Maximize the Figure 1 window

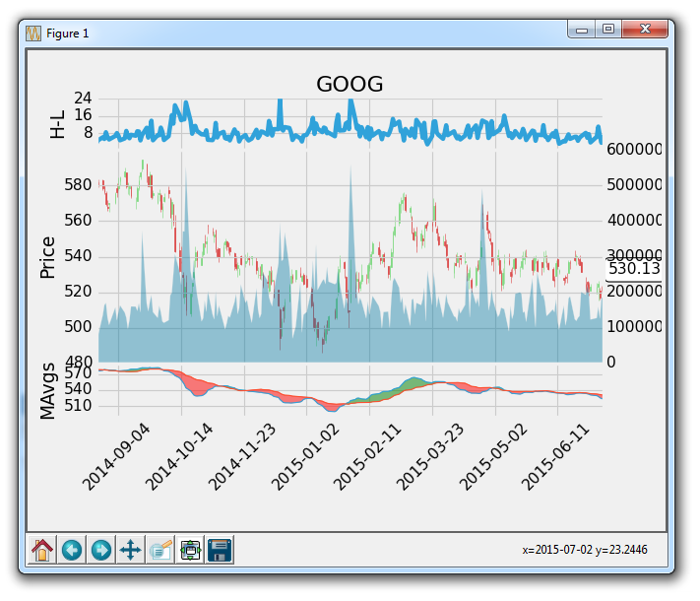608,31
